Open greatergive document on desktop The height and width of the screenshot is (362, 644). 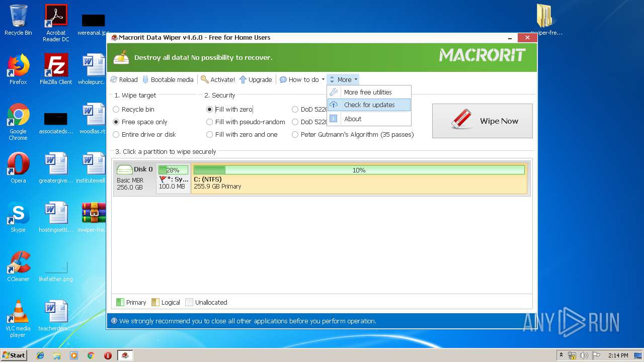coord(56,167)
